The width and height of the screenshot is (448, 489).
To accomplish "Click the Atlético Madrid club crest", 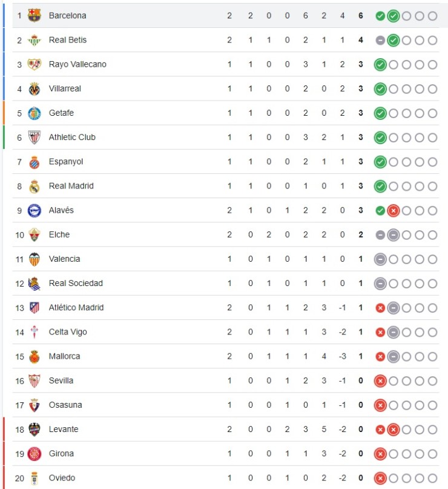I will (x=35, y=307).
